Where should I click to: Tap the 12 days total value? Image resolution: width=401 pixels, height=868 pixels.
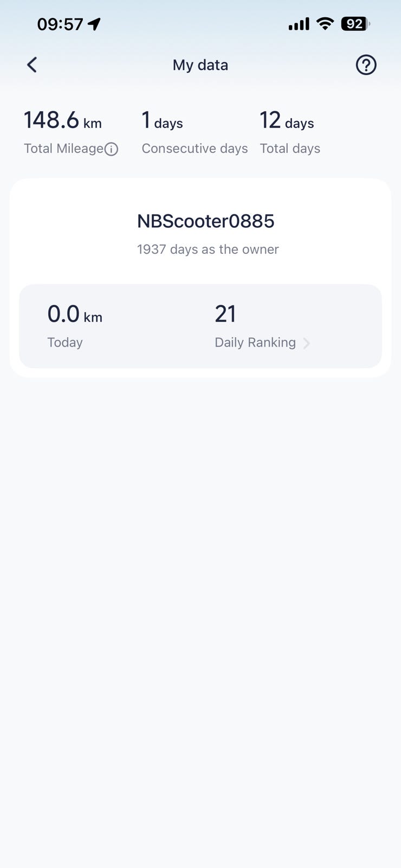(287, 120)
